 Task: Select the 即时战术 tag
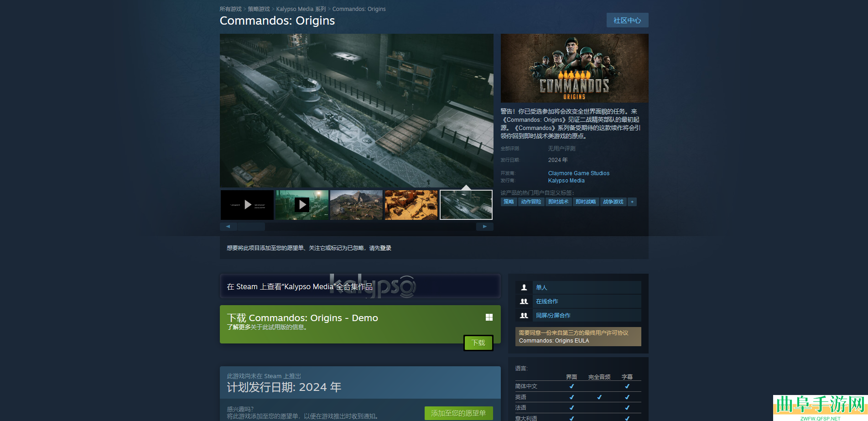(558, 202)
